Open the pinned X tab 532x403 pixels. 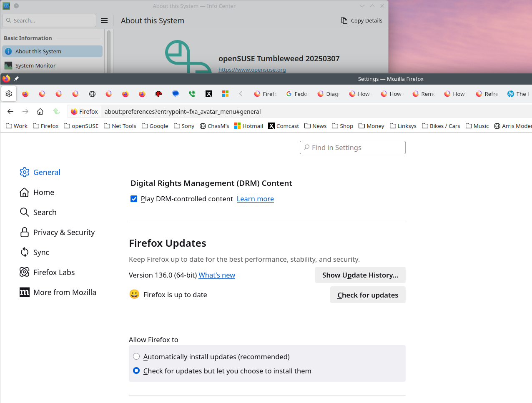209,94
